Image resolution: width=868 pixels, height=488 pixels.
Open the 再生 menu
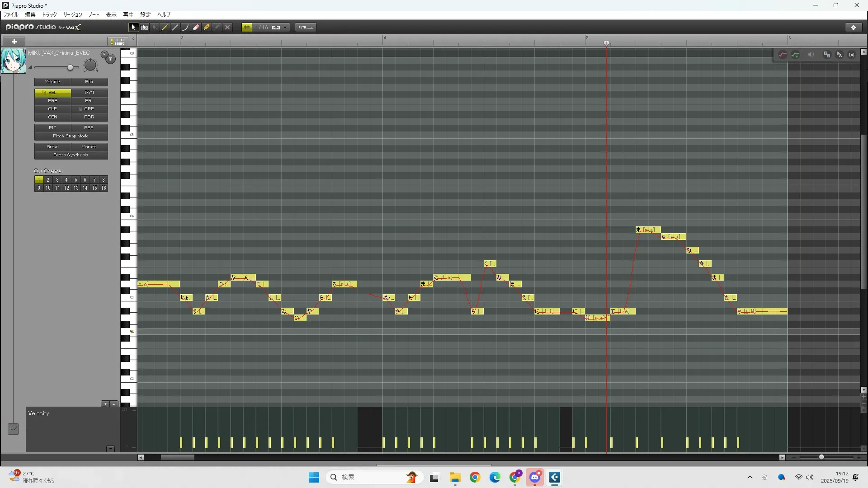coord(128,15)
